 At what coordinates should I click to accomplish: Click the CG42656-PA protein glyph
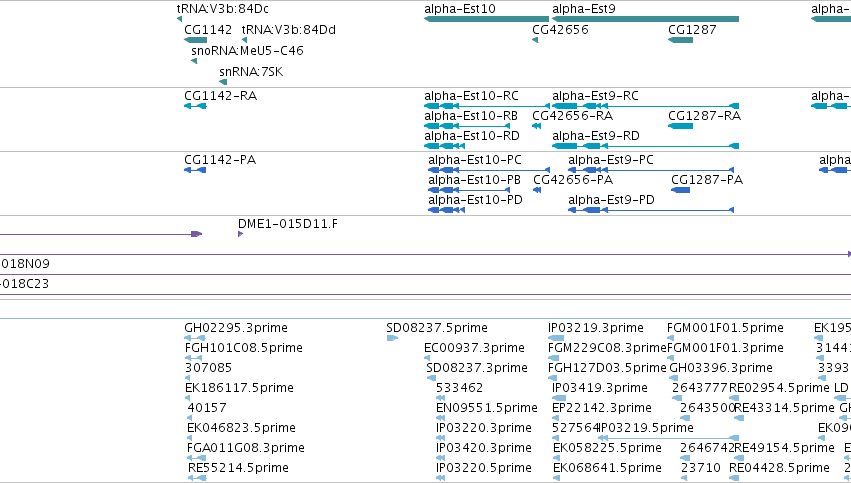(537, 190)
